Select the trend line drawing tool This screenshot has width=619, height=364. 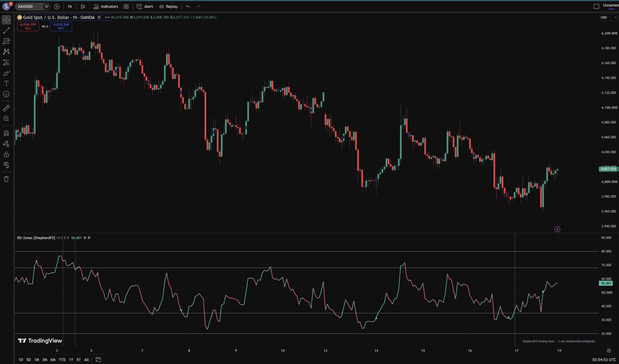(x=6, y=30)
